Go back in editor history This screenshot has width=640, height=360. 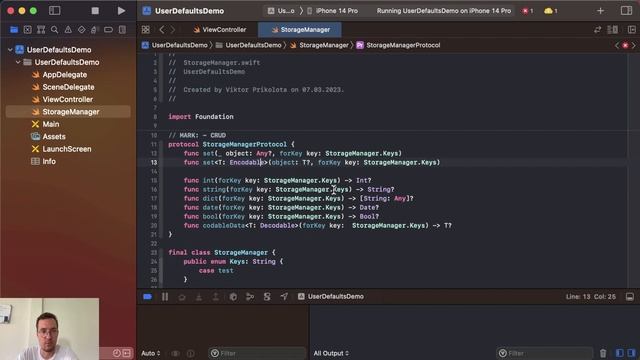162,30
